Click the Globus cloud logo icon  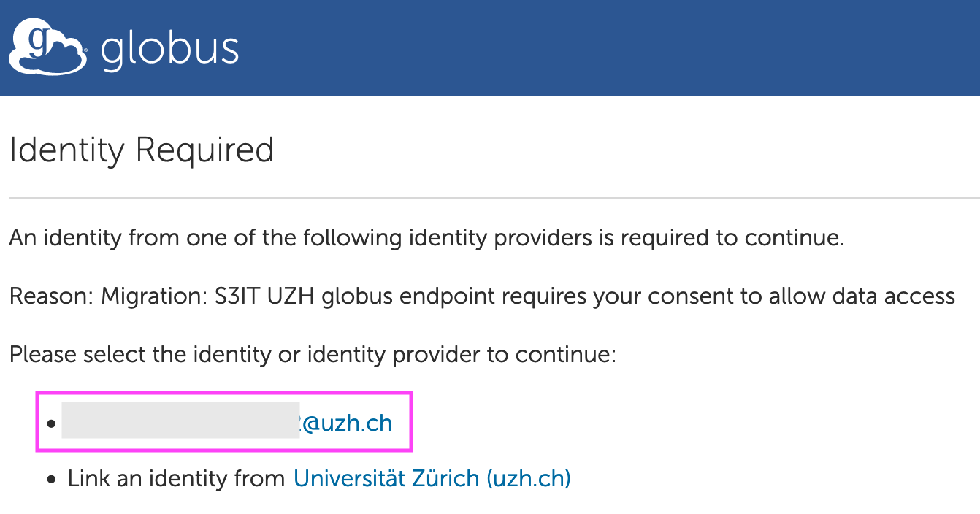pyautogui.click(x=47, y=48)
